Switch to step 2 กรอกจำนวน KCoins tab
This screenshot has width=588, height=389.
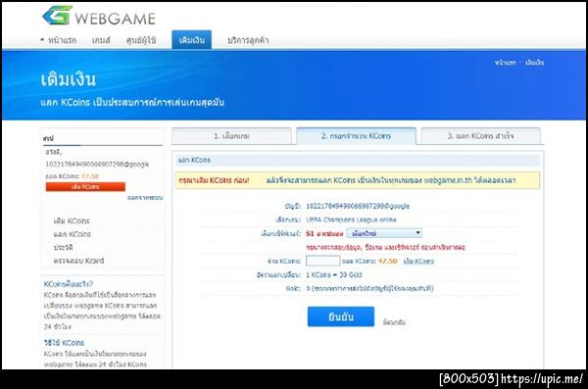pyautogui.click(x=356, y=136)
